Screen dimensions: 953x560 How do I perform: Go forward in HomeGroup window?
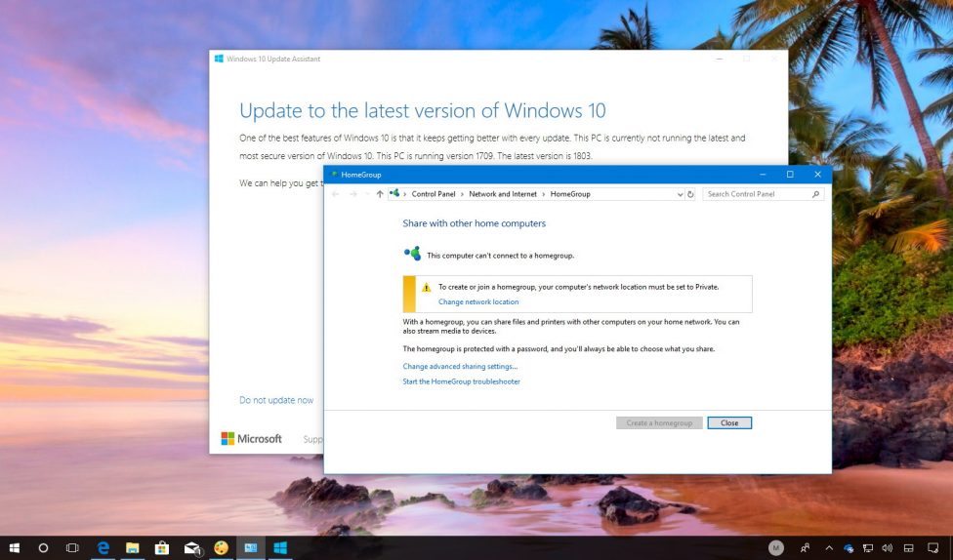click(x=353, y=194)
